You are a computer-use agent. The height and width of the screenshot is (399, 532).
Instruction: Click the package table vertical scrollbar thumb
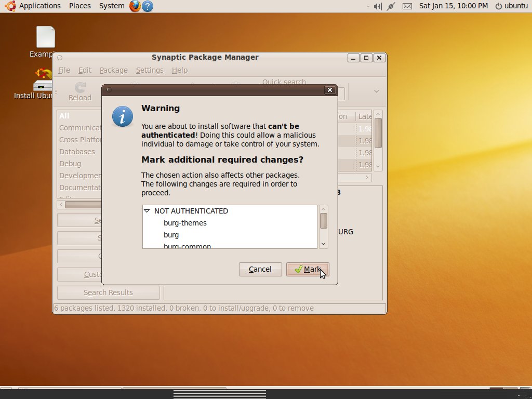[378, 132]
